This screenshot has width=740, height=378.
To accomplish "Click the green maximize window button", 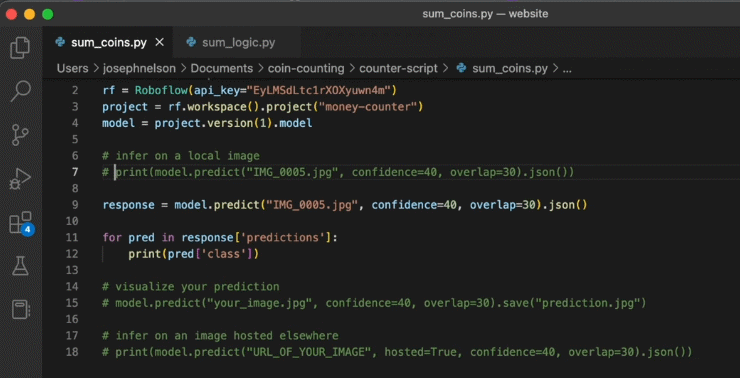I will tap(48, 14).
